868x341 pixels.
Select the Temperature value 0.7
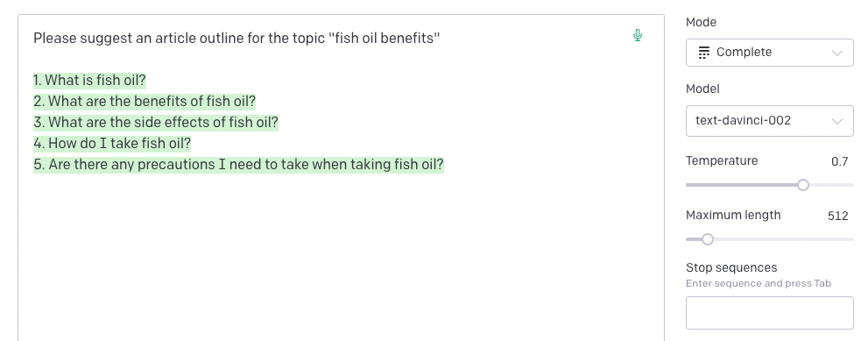click(839, 161)
